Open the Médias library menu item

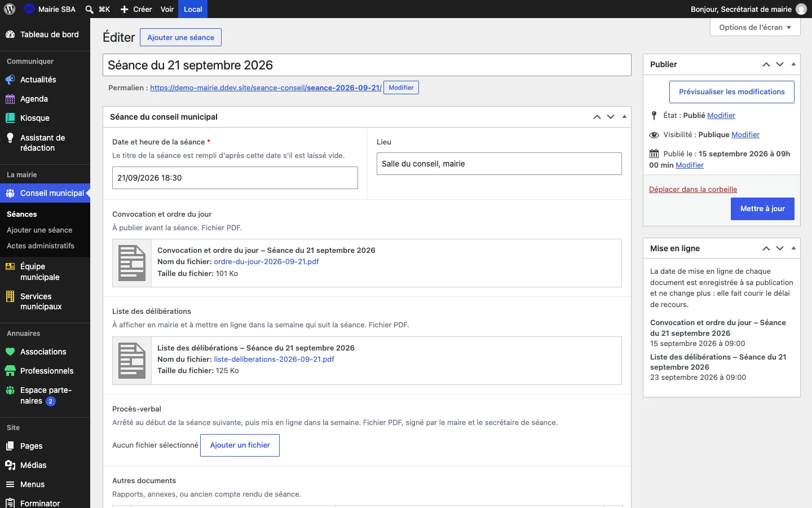[x=45, y=465]
